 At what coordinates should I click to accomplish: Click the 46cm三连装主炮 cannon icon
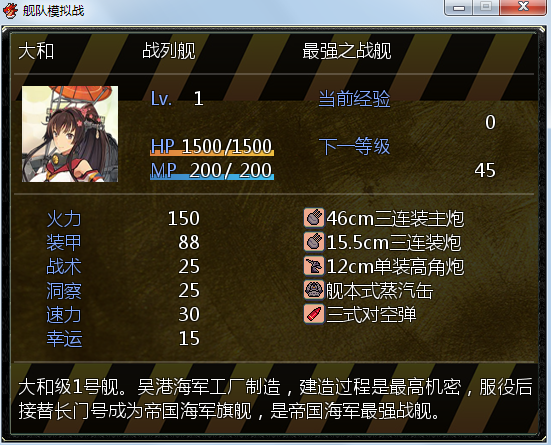coord(314,218)
